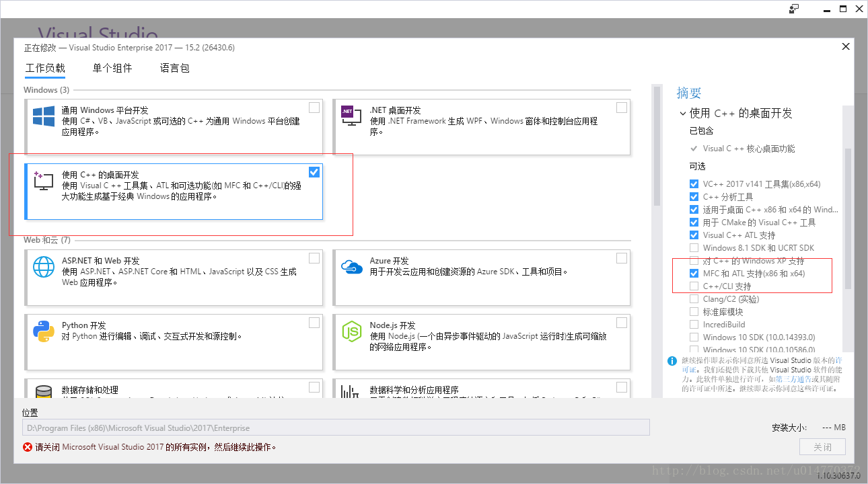
Task: Check the Node.js development workload checkbox
Action: pyautogui.click(x=622, y=323)
